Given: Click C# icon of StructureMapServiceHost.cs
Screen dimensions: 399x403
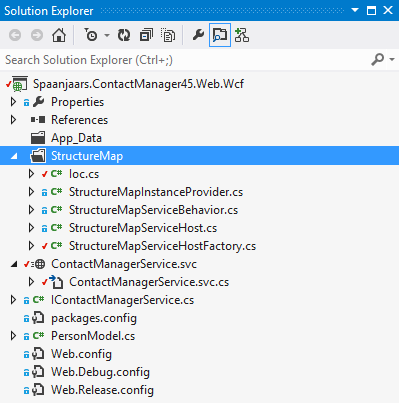Looking at the screenshot, I should [x=56, y=228].
